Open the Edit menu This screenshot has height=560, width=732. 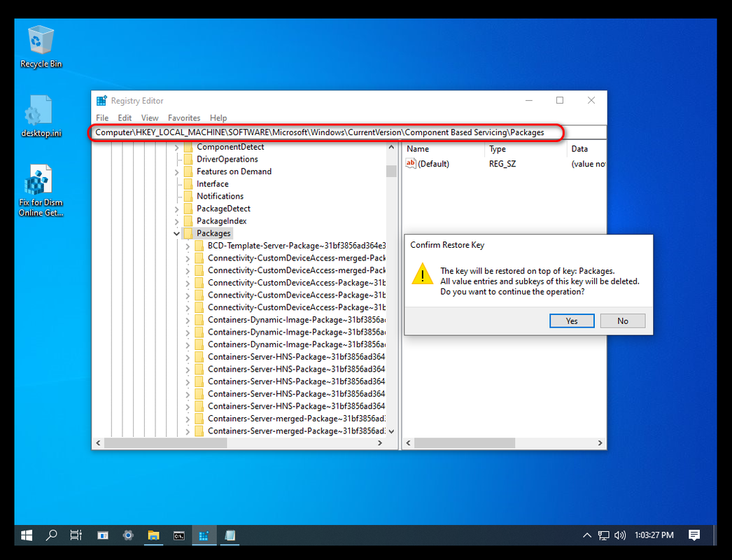coord(125,118)
